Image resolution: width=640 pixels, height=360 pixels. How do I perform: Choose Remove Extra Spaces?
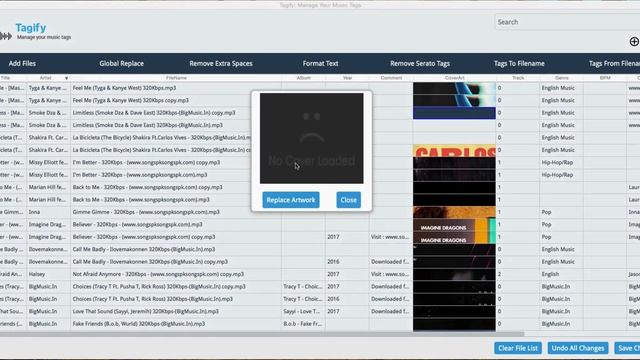tap(221, 63)
